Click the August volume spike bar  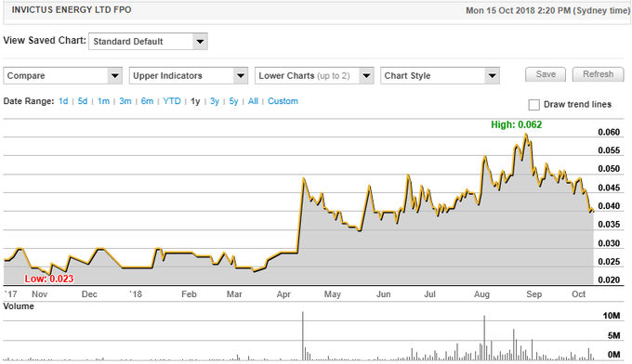484,338
